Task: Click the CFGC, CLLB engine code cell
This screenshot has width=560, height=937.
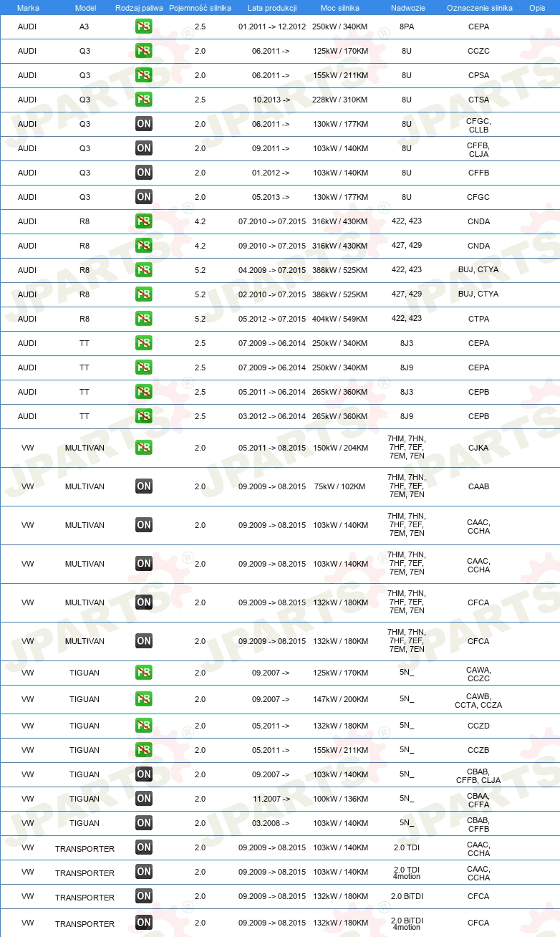Action: [478, 125]
